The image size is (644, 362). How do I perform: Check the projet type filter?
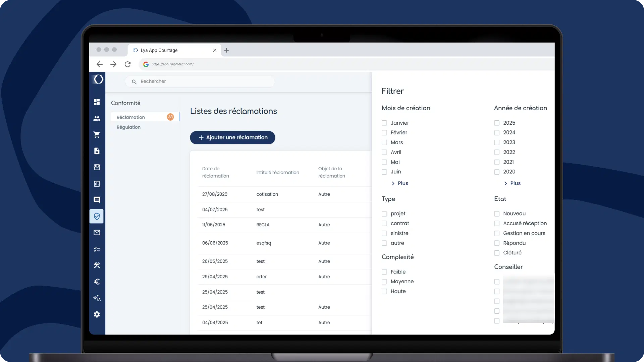pyautogui.click(x=384, y=214)
